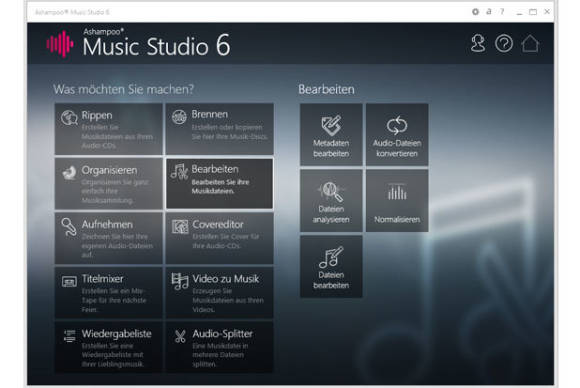The height and width of the screenshot is (388, 580).
Task: Open help via the question mark circle icon
Action: 504,44
